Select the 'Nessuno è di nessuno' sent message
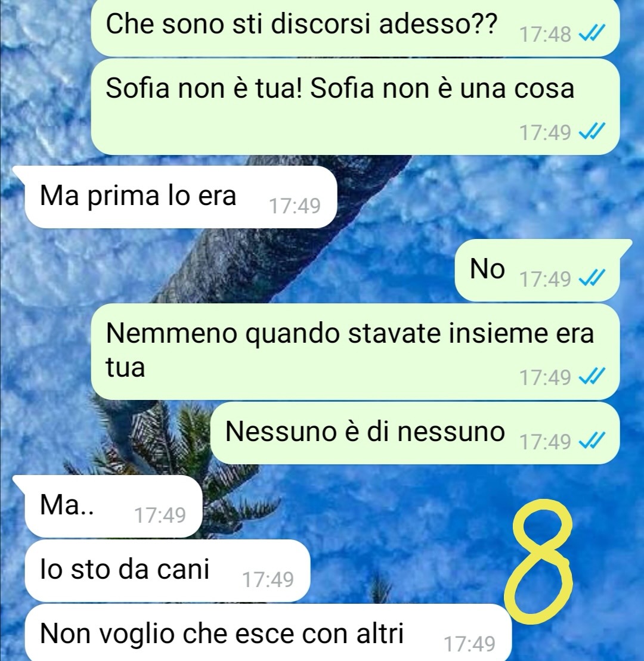 415,433
